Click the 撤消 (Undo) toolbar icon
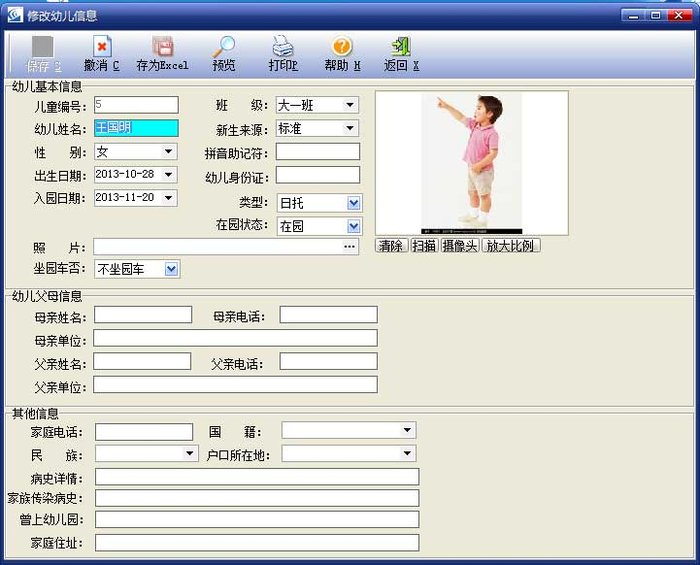700x565 pixels. [x=102, y=47]
